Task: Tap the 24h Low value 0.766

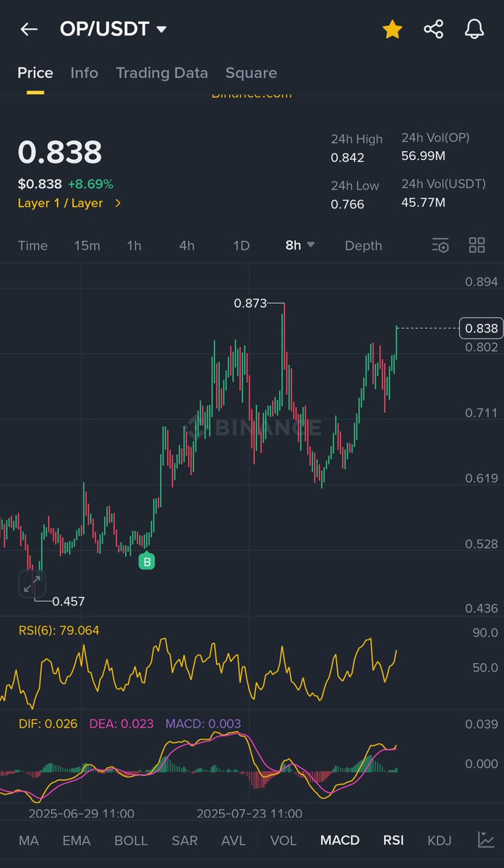Action: click(348, 204)
